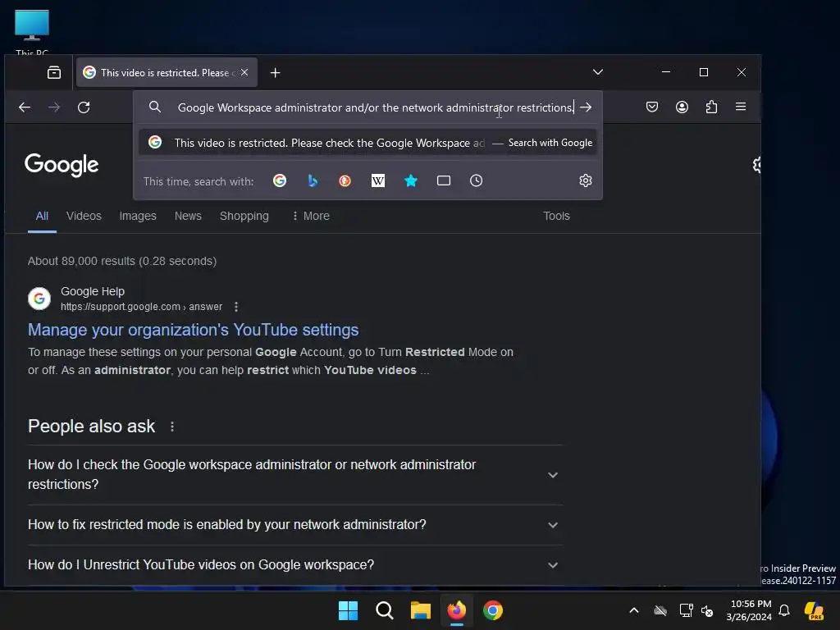
Task: Open the Extensions panel
Action: (x=711, y=107)
